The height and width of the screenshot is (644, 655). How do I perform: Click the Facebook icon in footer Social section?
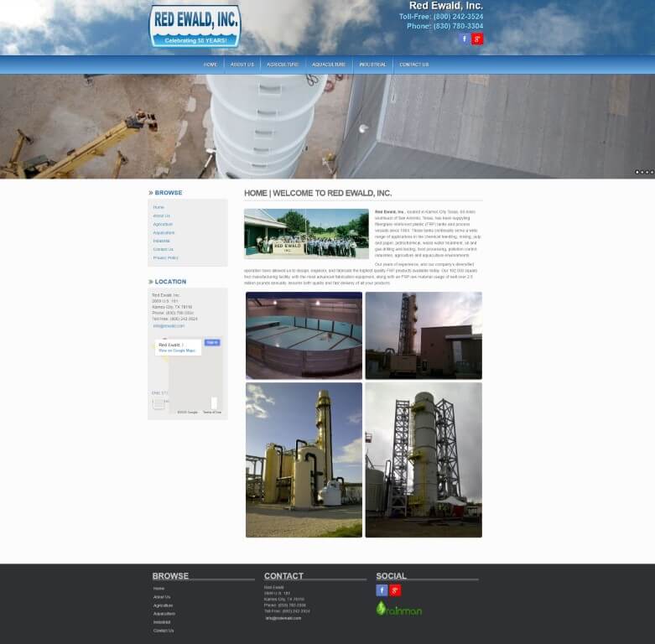[382, 590]
